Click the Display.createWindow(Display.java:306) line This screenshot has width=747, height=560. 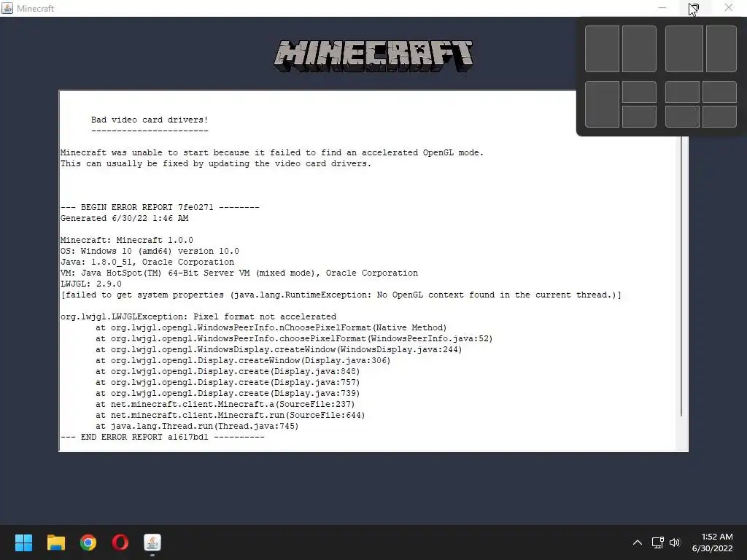coord(243,360)
